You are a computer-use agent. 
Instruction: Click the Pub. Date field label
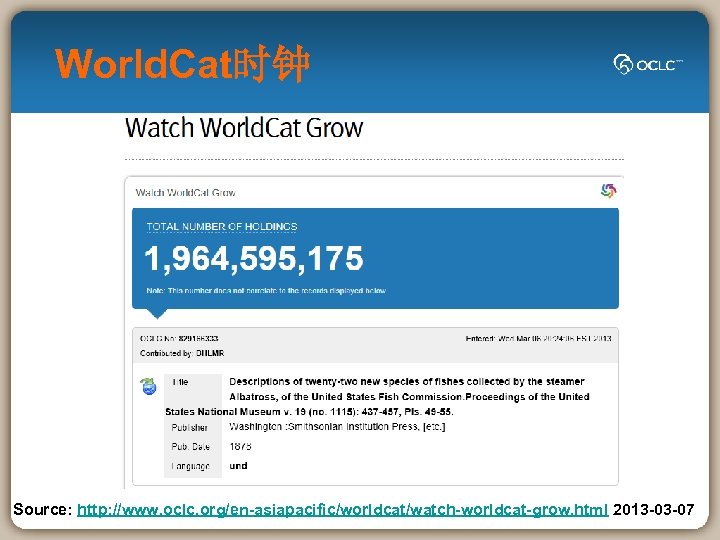point(190,446)
